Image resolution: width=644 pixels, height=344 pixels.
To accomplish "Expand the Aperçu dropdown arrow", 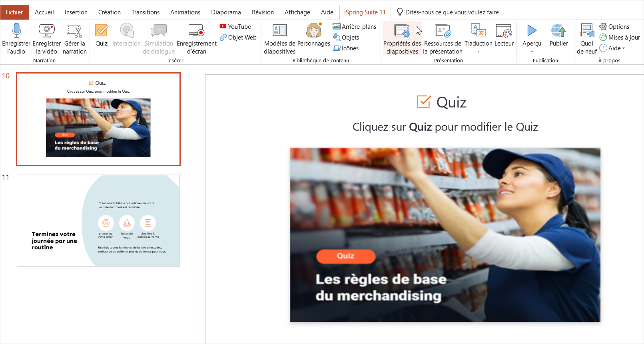I will [x=532, y=52].
